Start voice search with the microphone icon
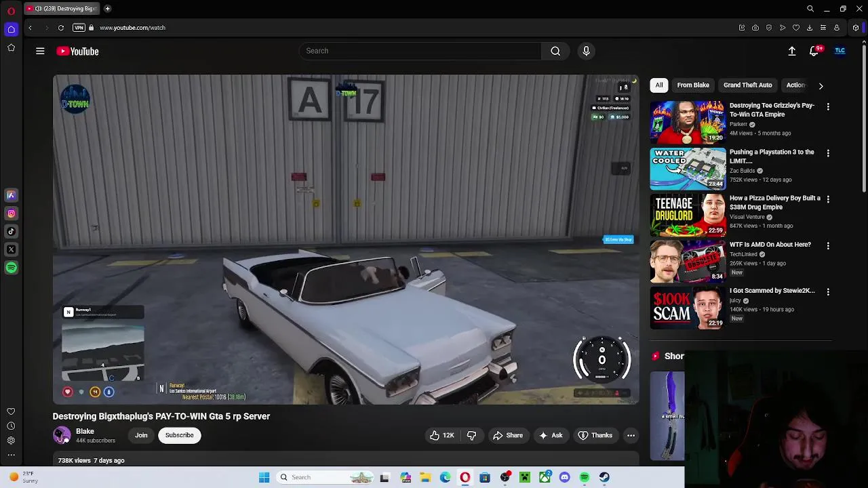This screenshot has height=488, width=868. 587,51
